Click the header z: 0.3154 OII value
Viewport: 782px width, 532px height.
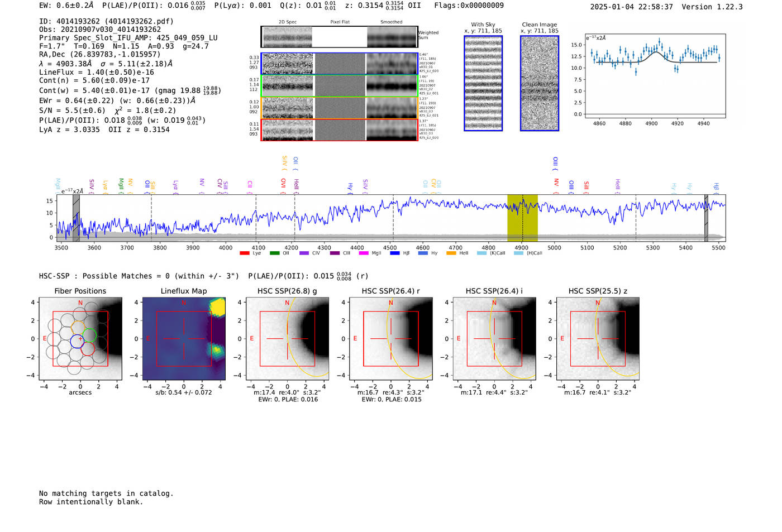tap(383, 5)
